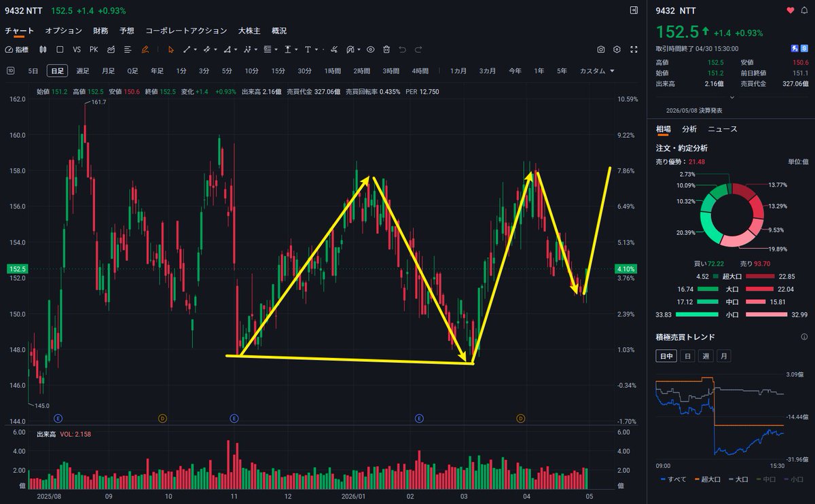
Task: Open magnet tool dropdown arrow
Action: pyautogui.click(x=359, y=50)
